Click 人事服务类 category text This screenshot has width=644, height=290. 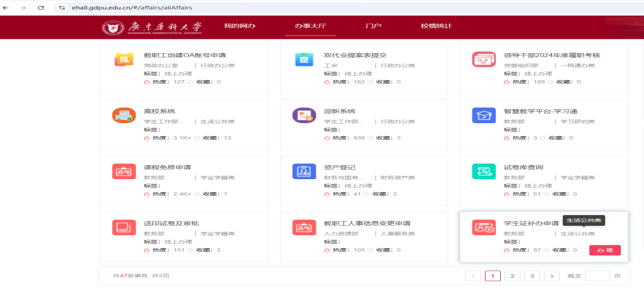coord(398,234)
